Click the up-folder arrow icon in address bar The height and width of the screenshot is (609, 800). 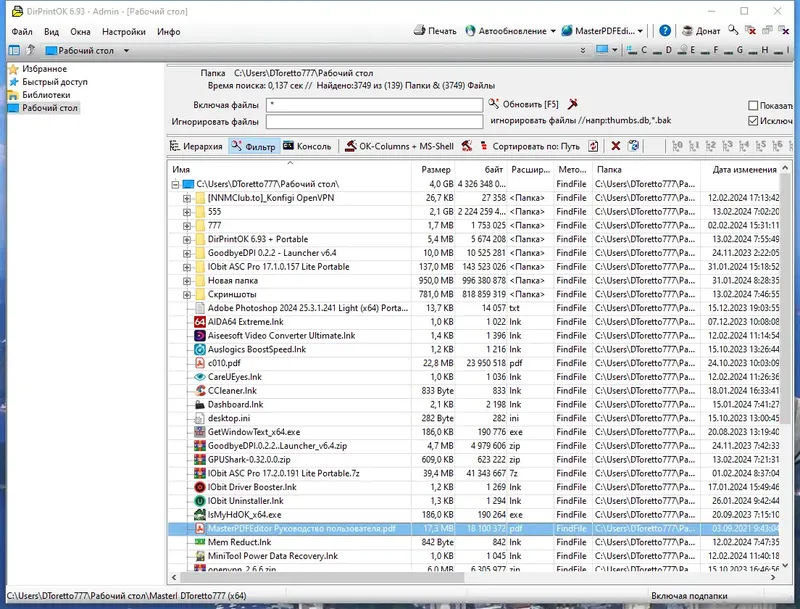tap(31, 50)
